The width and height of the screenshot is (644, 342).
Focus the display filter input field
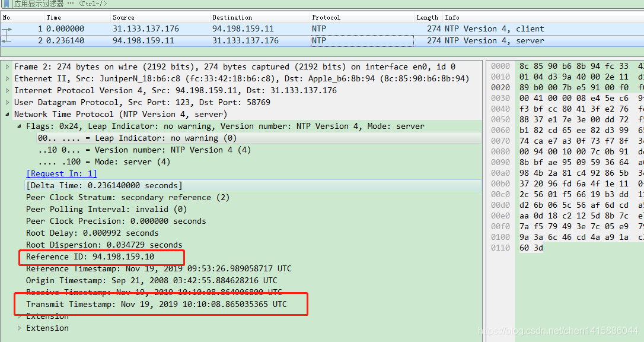coord(329,4)
